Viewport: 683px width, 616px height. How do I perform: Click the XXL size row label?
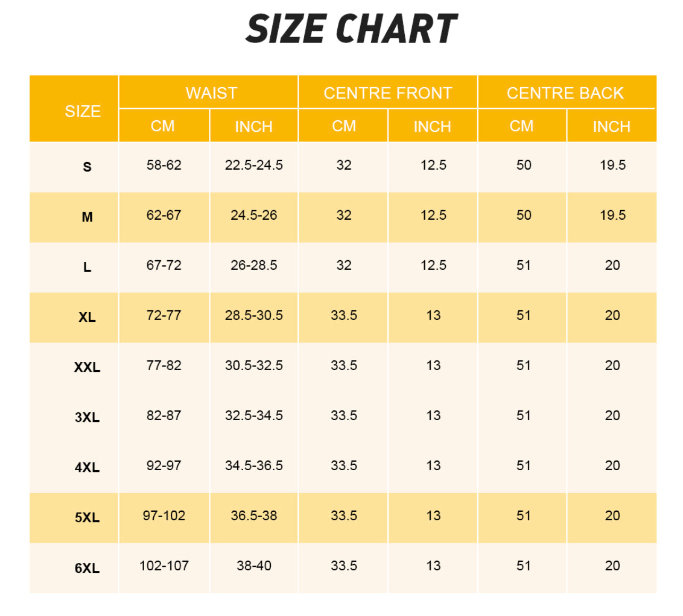point(87,368)
